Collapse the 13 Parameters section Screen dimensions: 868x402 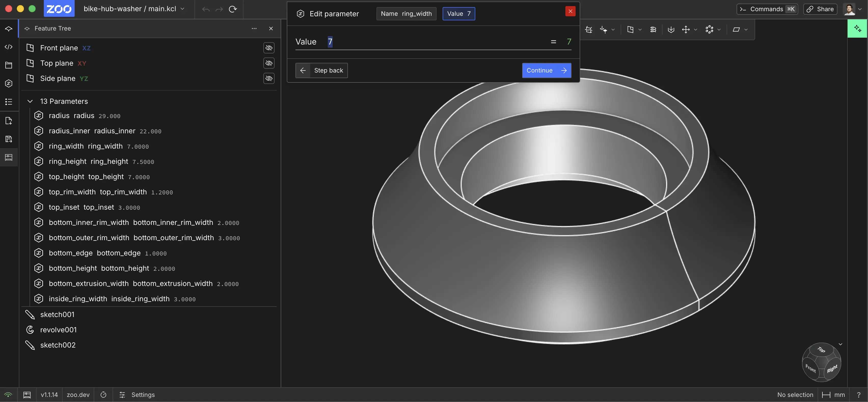(x=30, y=101)
